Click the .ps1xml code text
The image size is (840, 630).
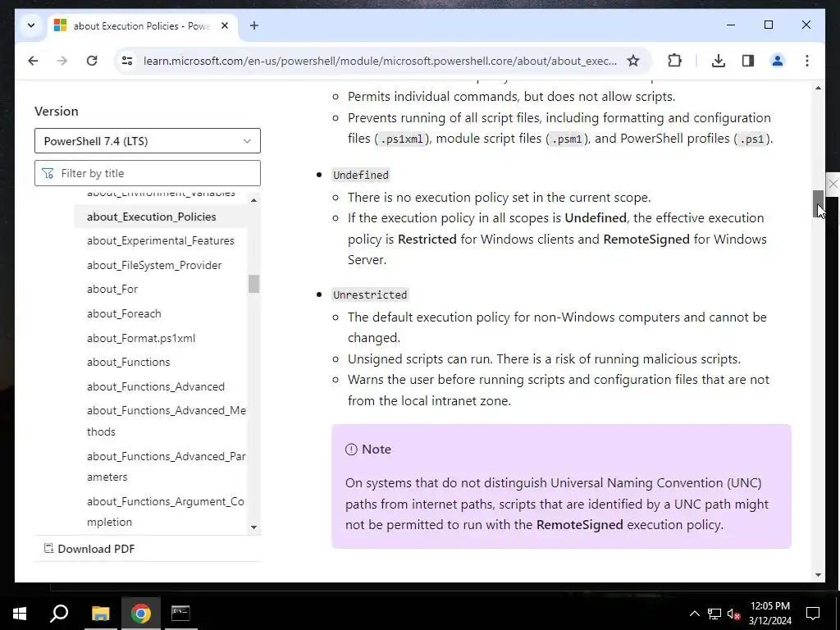[x=402, y=139]
